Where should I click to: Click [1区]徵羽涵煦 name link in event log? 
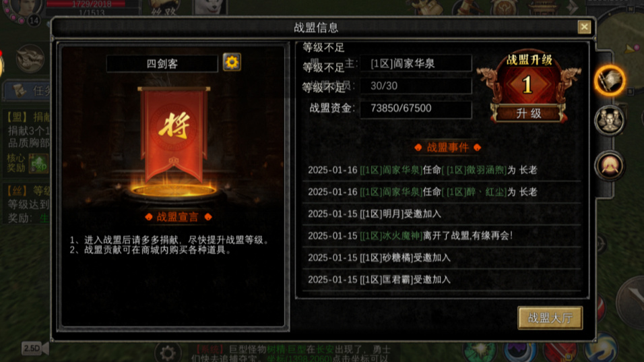click(474, 170)
